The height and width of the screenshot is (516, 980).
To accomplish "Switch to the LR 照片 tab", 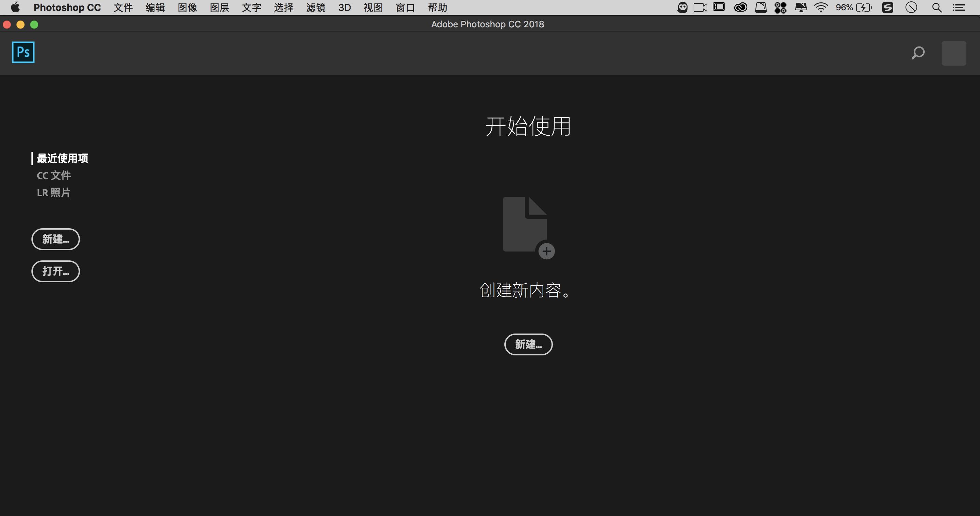I will click(x=53, y=192).
